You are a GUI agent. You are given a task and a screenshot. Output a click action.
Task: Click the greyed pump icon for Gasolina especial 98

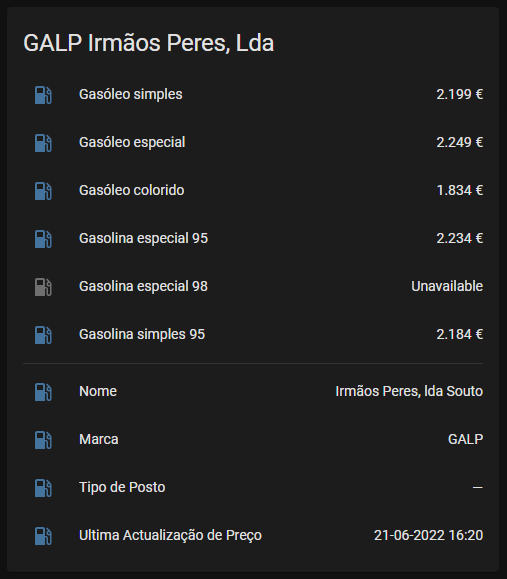pyautogui.click(x=43, y=287)
